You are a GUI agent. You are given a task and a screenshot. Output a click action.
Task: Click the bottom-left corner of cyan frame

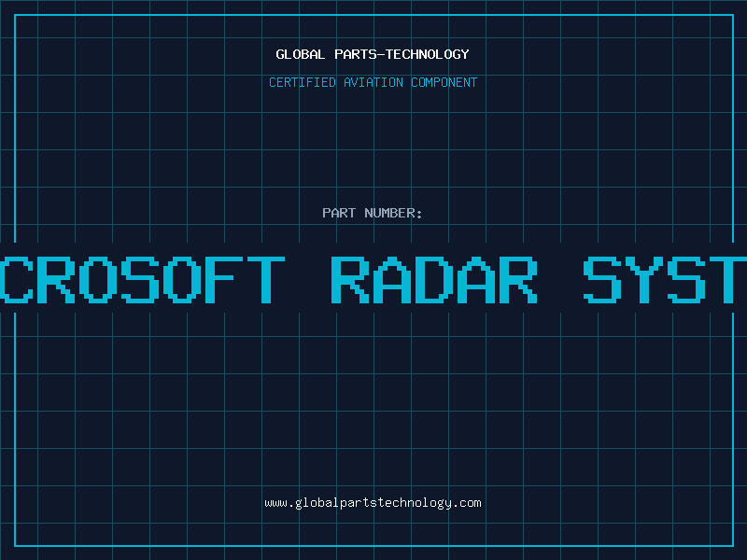coord(15,545)
